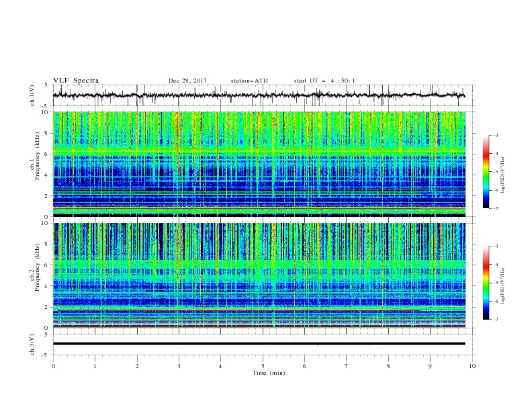Click the "ch.1(V)" axis label
This screenshot has width=532, height=411.
pos(32,95)
